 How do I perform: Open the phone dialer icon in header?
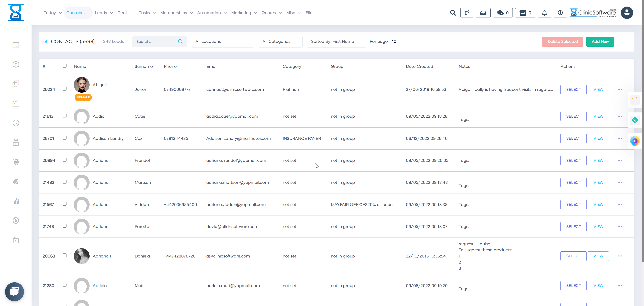point(467,13)
